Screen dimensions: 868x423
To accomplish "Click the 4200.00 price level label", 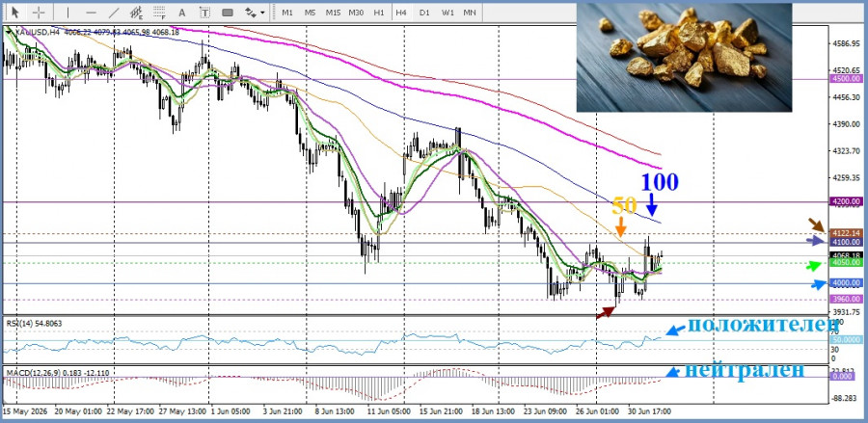I will (846, 201).
